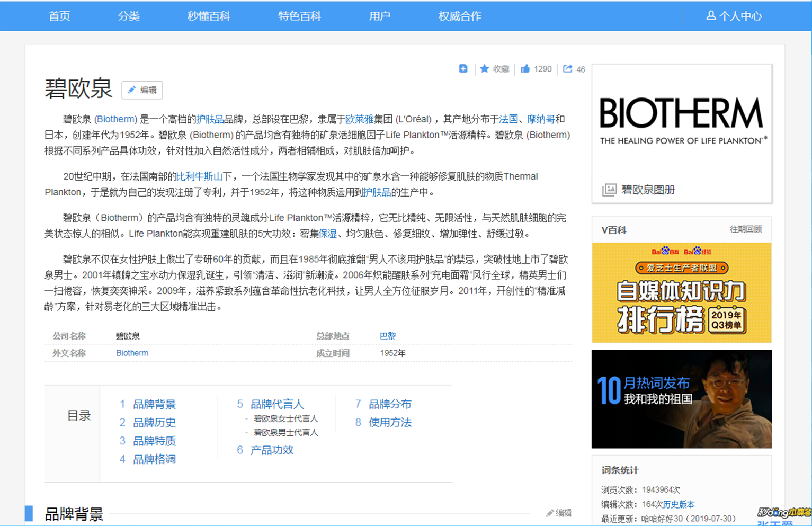This screenshot has height=526, width=812.
Task: Click 往期回顾 in the V百科 panel
Action: [746, 229]
